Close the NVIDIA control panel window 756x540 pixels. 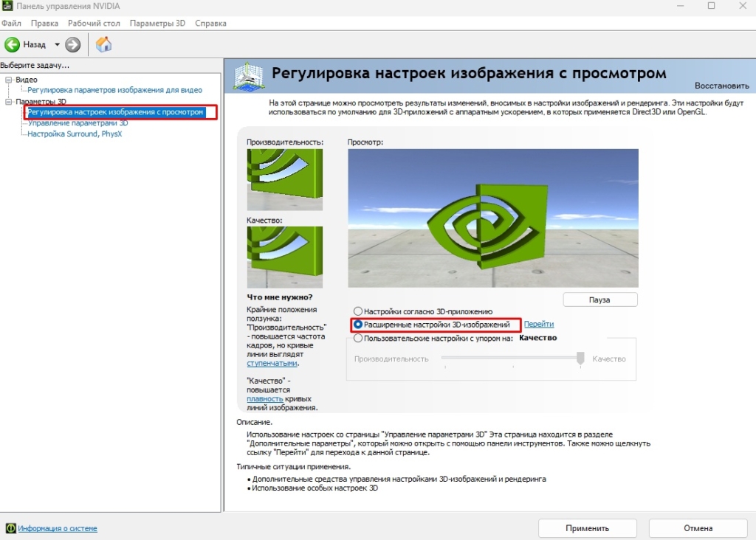[743, 6]
